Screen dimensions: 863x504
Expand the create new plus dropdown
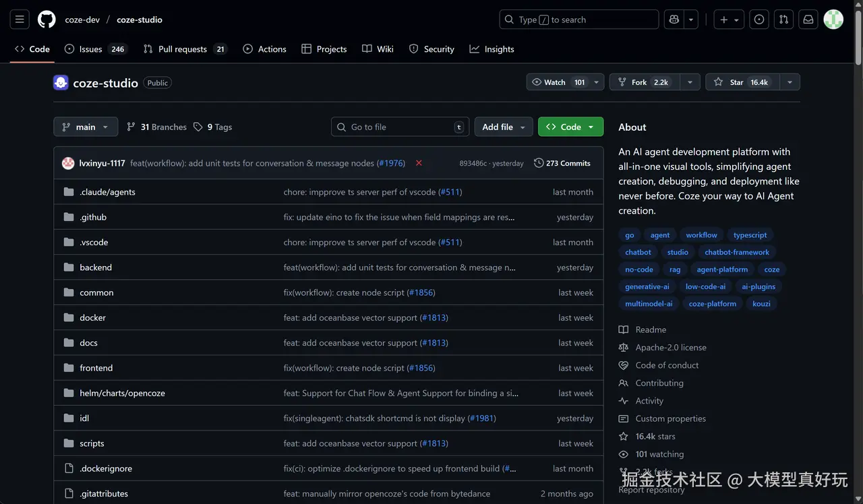730,20
